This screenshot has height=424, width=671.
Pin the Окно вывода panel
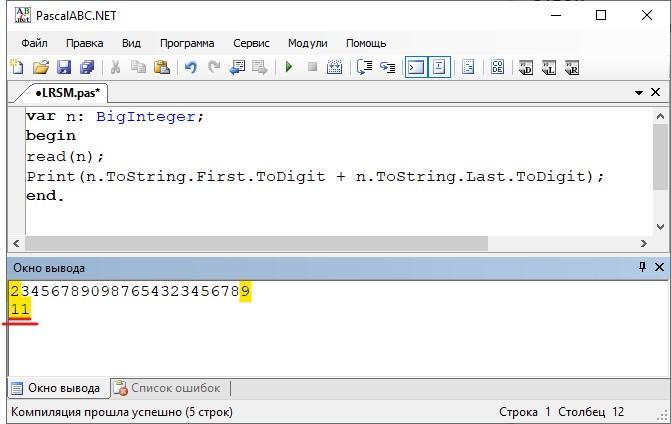tap(642, 267)
